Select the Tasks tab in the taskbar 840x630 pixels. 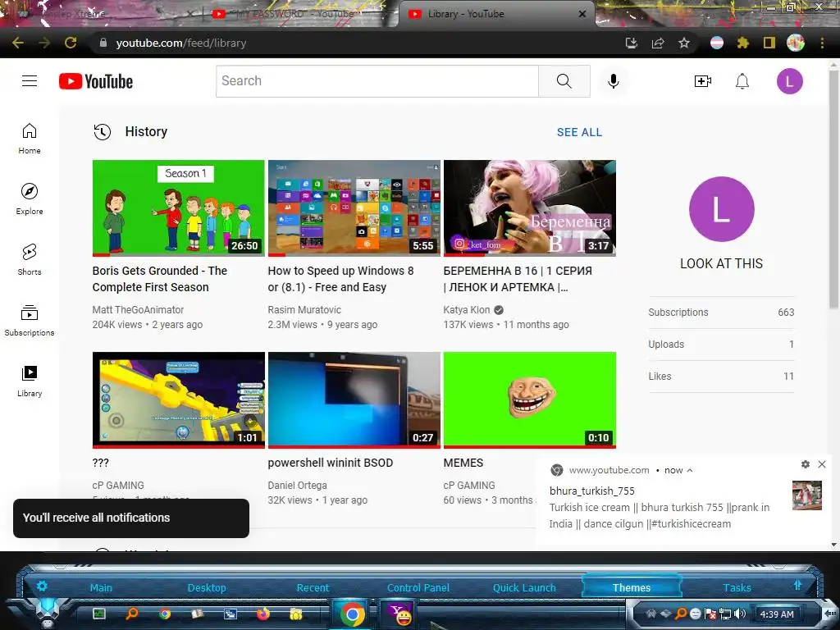(x=737, y=587)
